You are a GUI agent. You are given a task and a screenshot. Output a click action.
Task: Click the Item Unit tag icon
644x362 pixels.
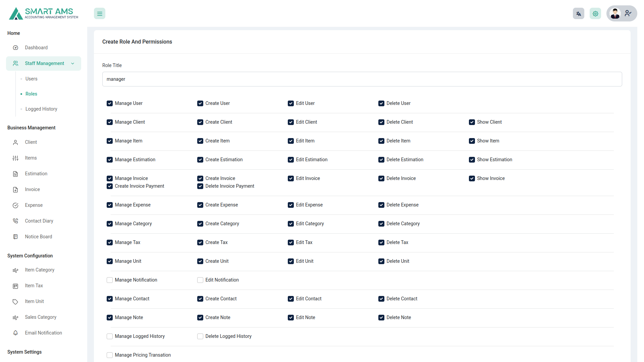15,301
